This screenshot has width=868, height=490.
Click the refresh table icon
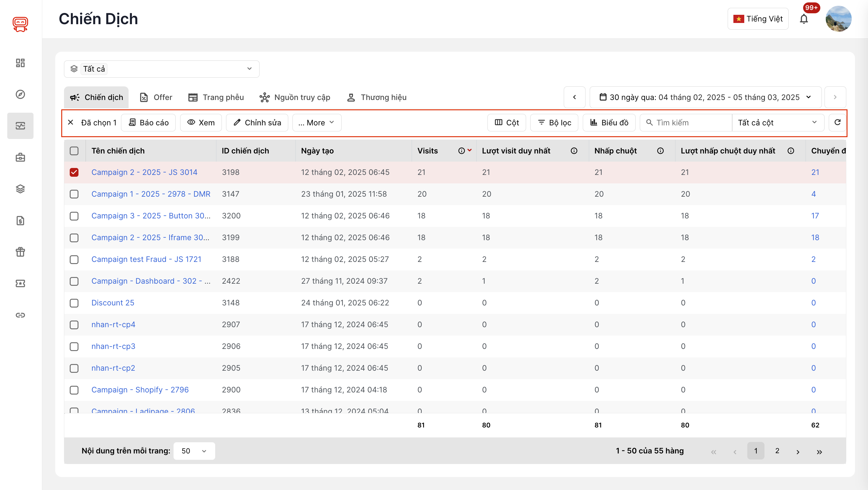pyautogui.click(x=837, y=122)
